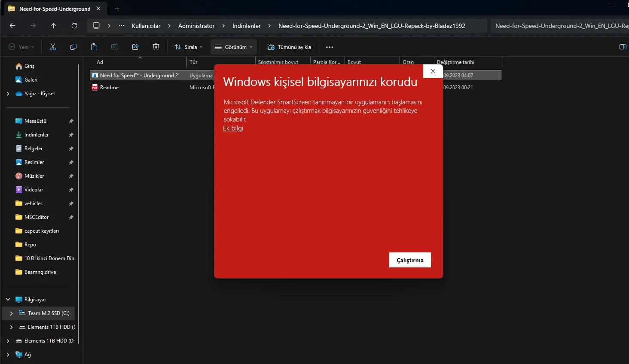Expand first Elements 1TB HDD under Bilgisayar
The image size is (629, 364).
coord(11,327)
